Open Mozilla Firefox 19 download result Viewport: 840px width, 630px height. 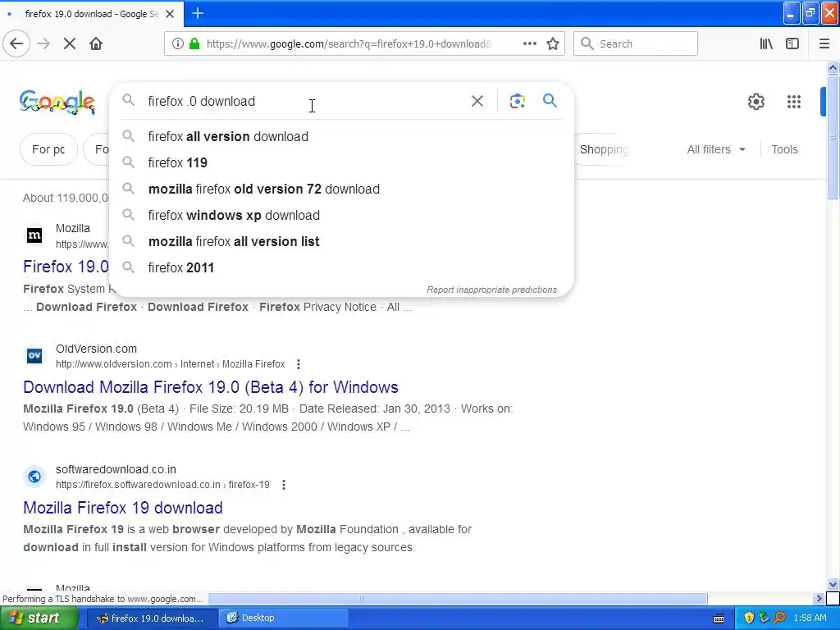(123, 507)
